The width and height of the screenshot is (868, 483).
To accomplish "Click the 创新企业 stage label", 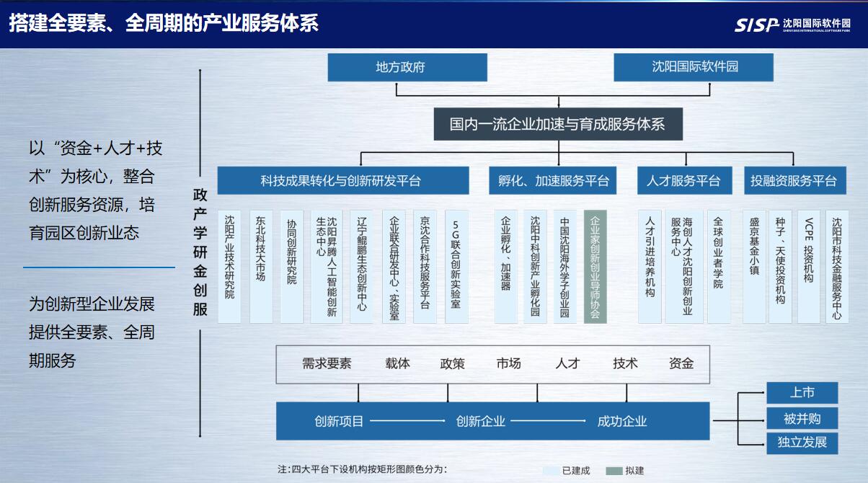I will pyautogui.click(x=481, y=421).
